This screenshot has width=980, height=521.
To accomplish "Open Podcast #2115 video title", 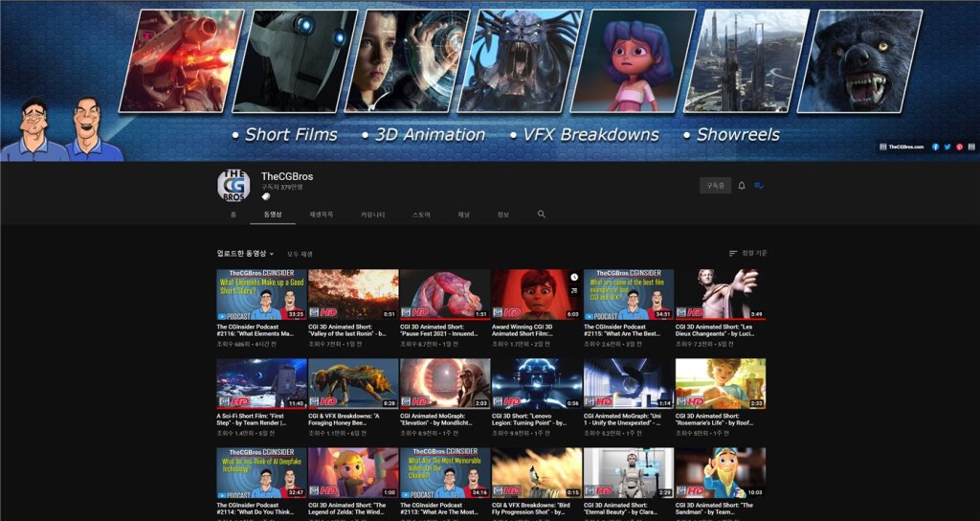I will 622,330.
